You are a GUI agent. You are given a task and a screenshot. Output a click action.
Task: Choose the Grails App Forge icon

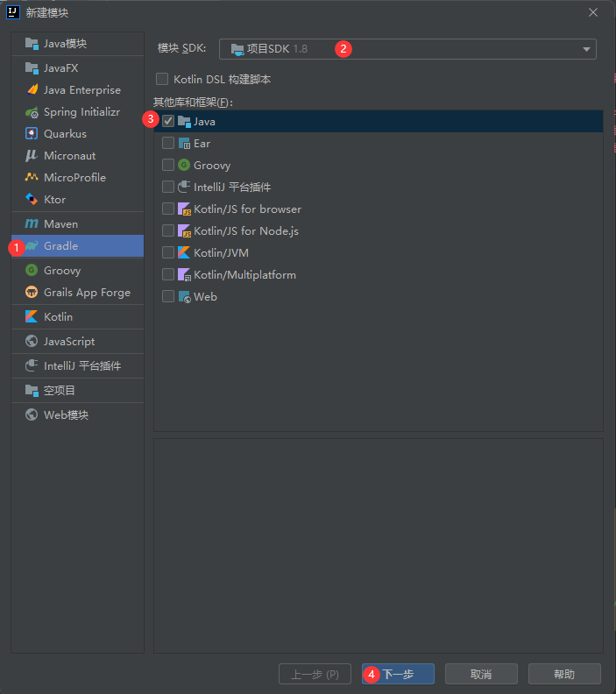click(32, 292)
